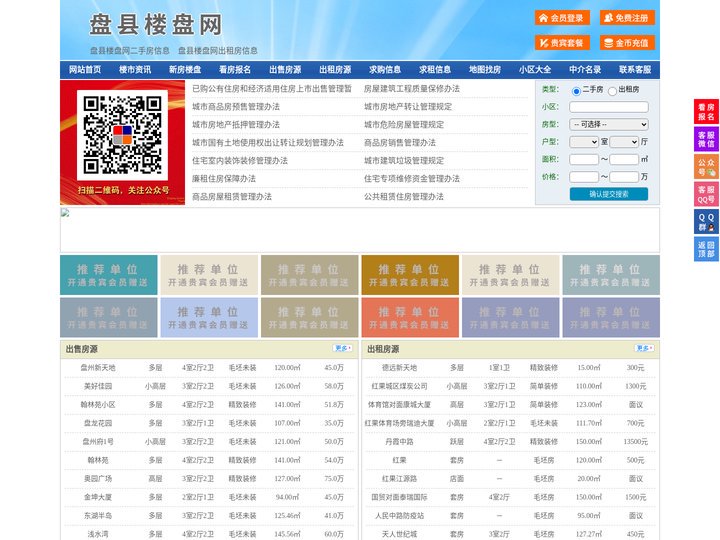
Task: Open 出租房源 in the navigation bar
Action: coord(335,70)
